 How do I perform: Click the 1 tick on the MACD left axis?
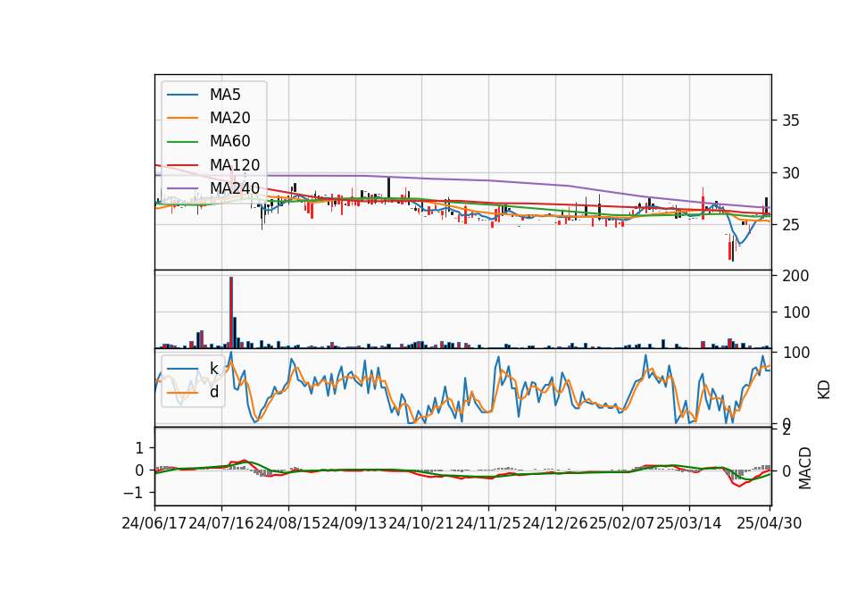139,448
